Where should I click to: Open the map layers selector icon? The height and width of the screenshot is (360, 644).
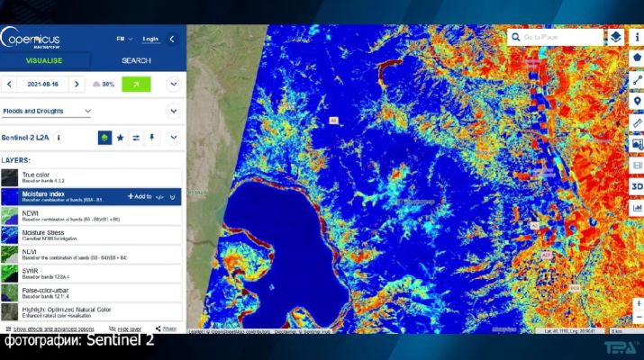615,37
